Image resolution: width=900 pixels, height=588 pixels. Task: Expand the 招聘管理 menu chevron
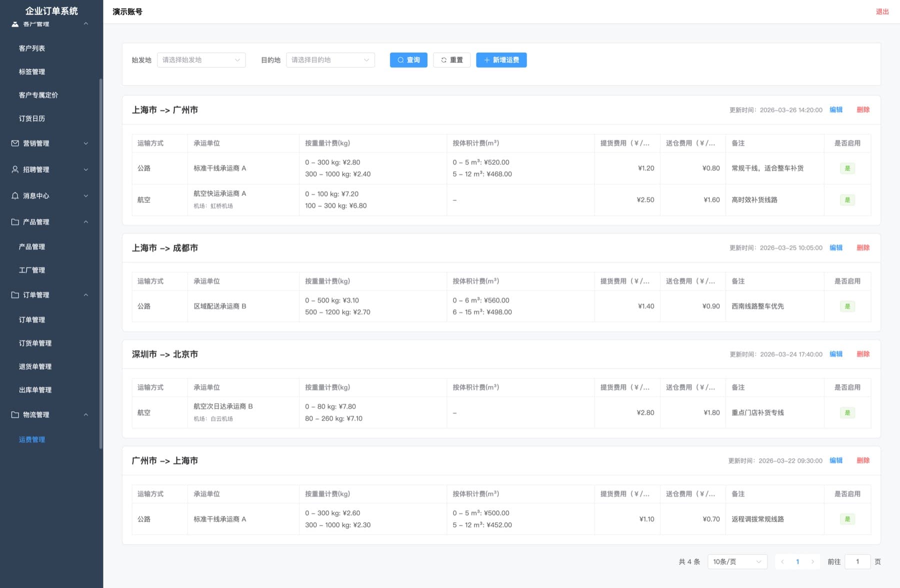pyautogui.click(x=86, y=169)
